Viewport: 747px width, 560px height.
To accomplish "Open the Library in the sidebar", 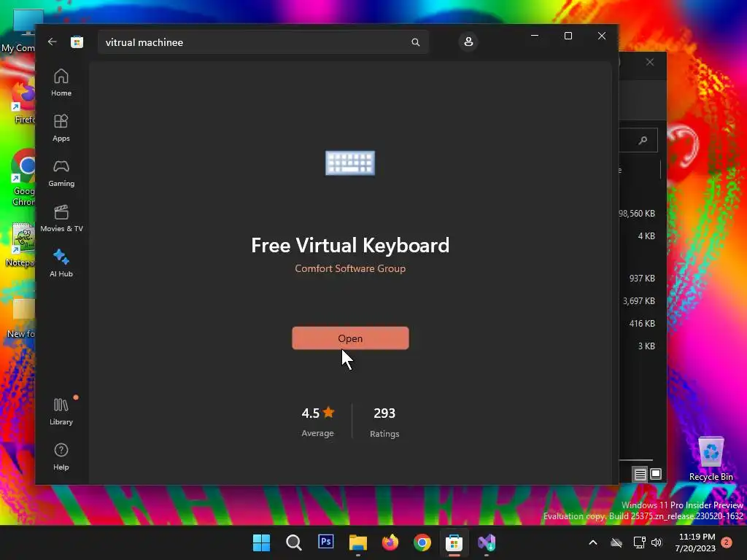I will [x=61, y=411].
